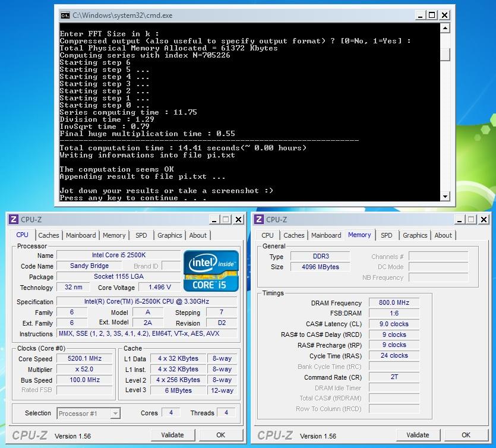496x448 pixels.
Task: Click the Bus Speed value '100.0 MHz'
Action: pos(84,380)
